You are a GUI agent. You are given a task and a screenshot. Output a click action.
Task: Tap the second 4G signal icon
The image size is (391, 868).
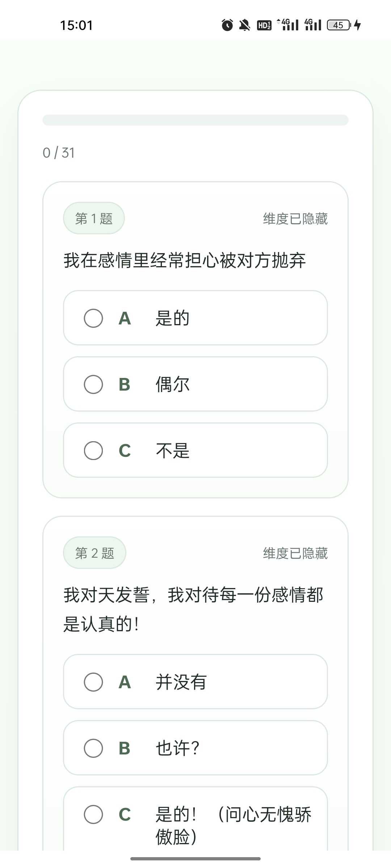(x=313, y=25)
